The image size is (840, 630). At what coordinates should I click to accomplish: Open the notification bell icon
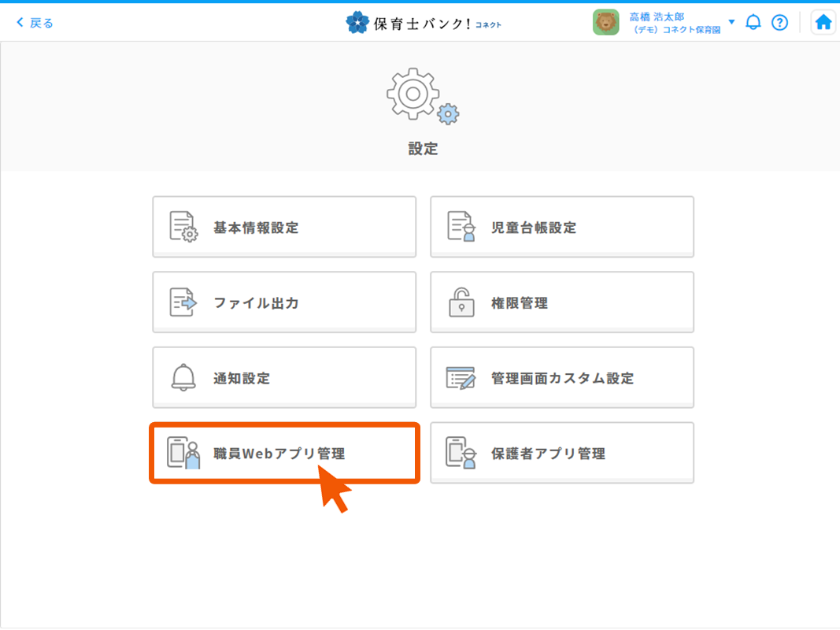753,21
